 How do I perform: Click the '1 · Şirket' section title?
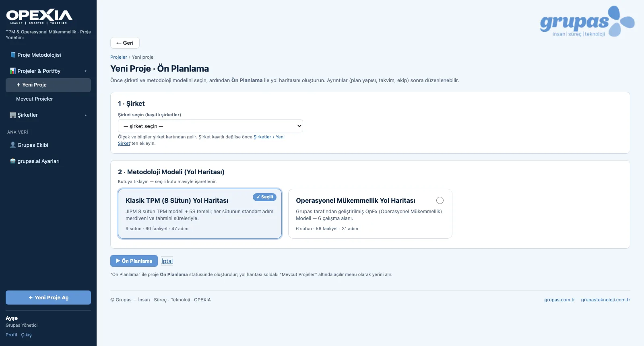pos(131,104)
